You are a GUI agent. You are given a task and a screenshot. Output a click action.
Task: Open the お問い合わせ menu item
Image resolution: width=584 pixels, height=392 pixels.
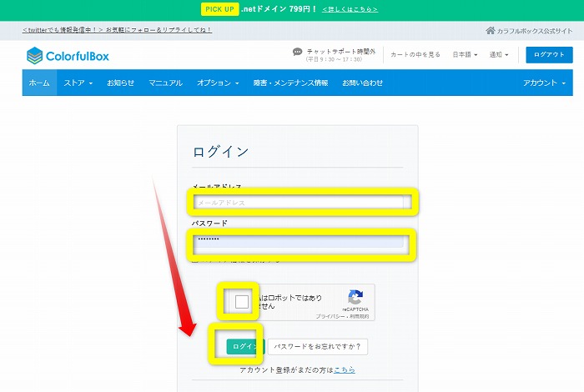(363, 83)
